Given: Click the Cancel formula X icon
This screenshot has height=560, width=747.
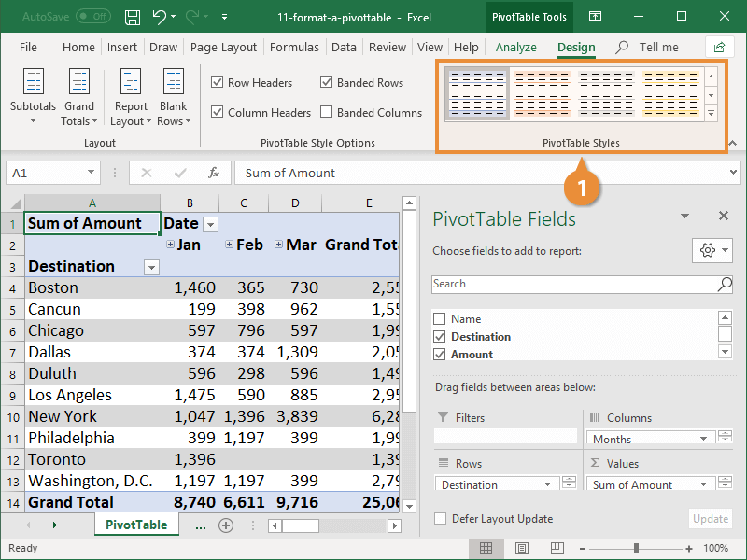Looking at the screenshot, I should point(147,173).
